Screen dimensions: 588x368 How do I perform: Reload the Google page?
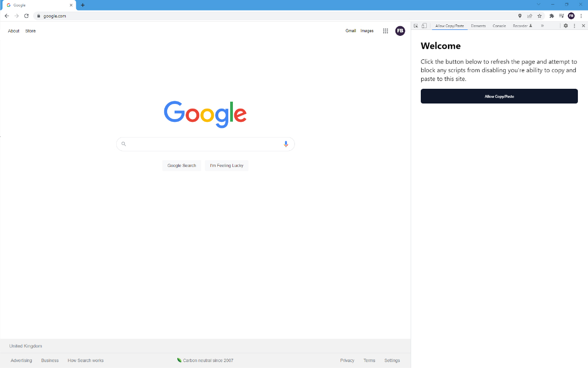point(27,16)
